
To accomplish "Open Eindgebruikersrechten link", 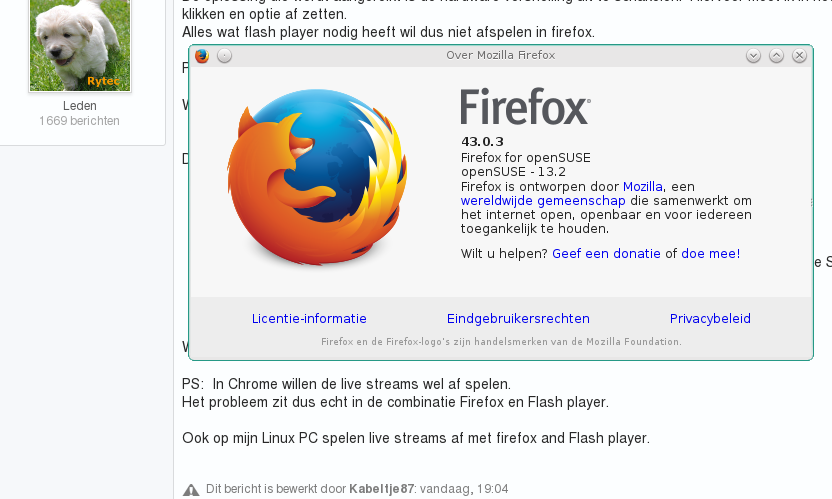I will pos(518,319).
